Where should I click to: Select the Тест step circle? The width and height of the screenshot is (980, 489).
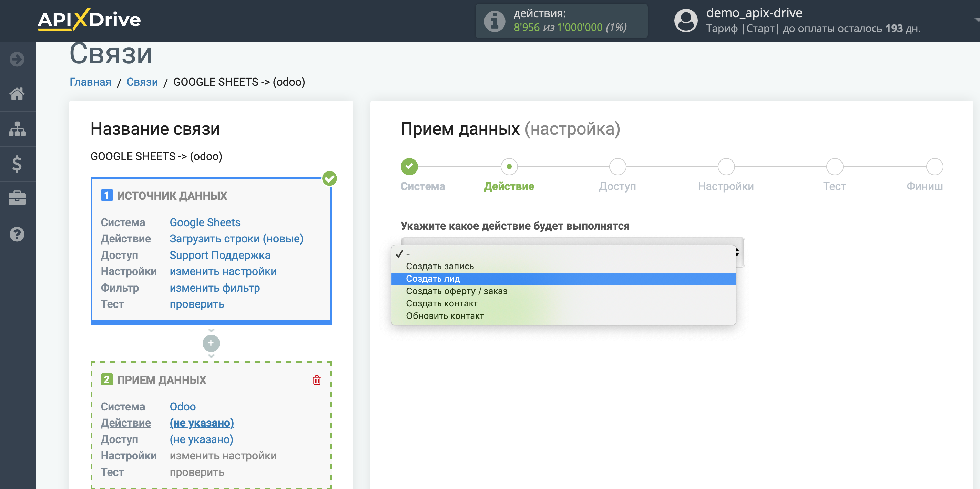[834, 167]
